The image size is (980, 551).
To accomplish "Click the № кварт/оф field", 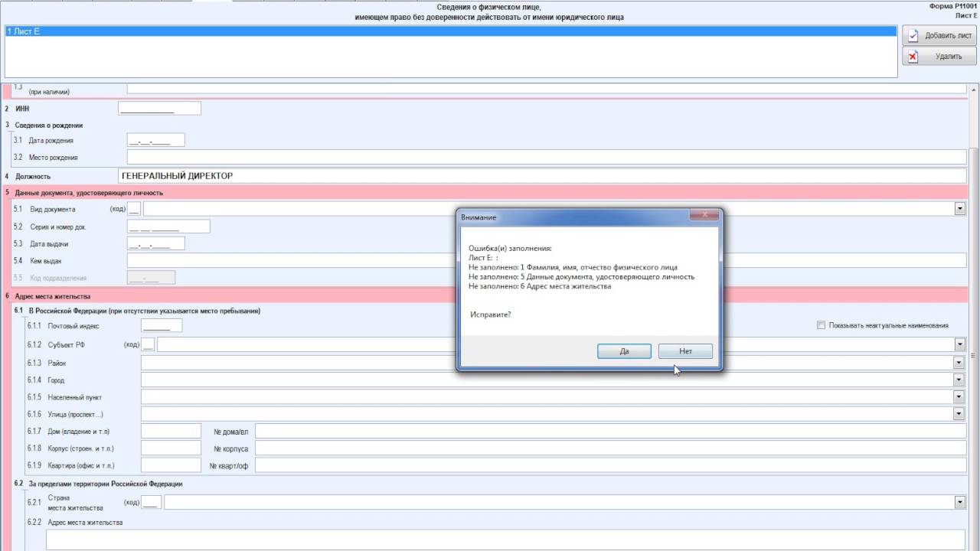I will 610,465.
